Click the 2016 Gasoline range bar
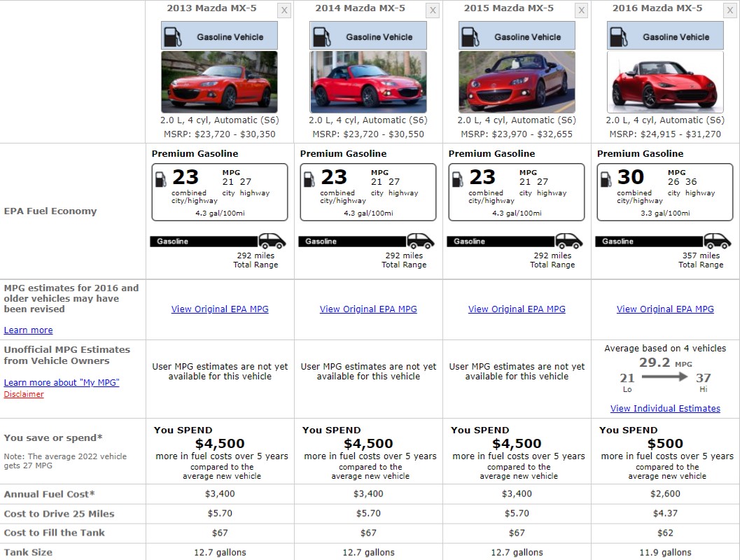 pos(650,241)
